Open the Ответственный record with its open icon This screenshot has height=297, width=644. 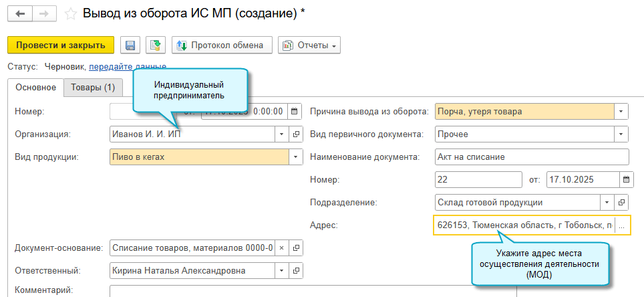(297, 271)
